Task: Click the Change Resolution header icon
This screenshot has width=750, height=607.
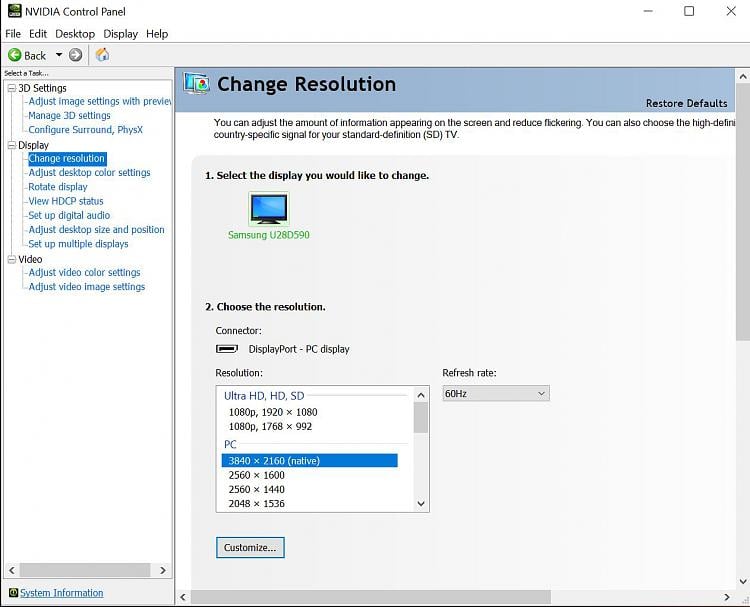Action: pyautogui.click(x=196, y=83)
